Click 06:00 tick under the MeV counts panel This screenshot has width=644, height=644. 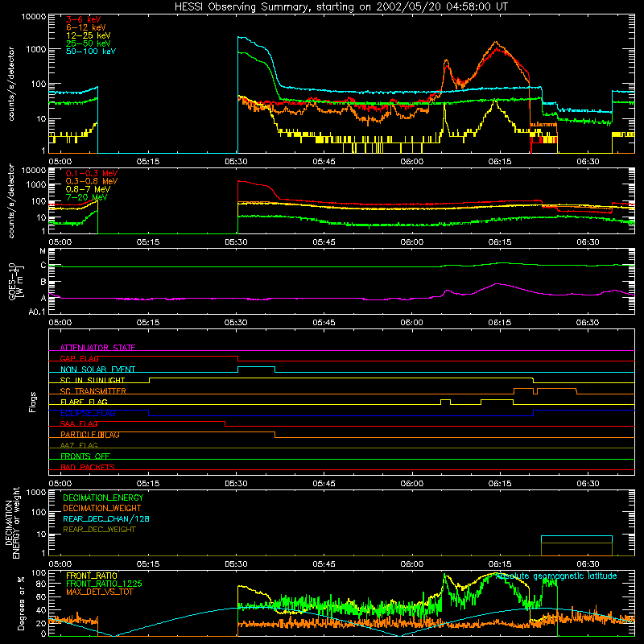pyautogui.click(x=412, y=242)
